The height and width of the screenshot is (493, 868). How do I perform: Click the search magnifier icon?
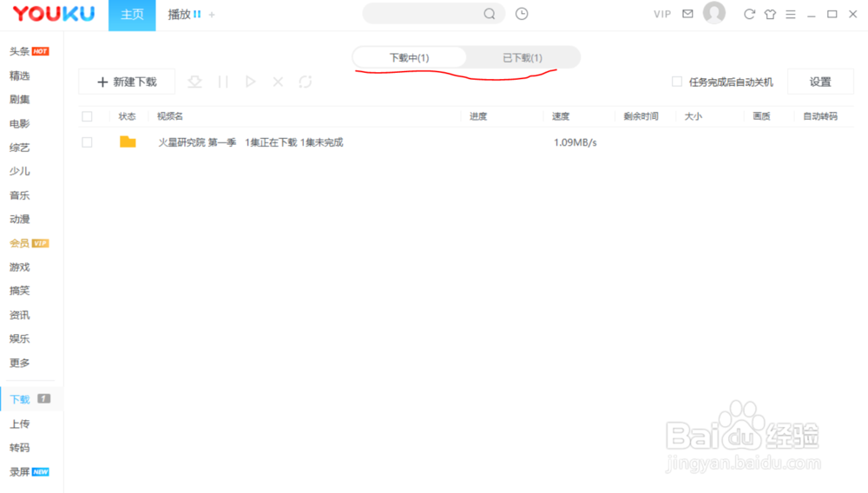(x=490, y=14)
